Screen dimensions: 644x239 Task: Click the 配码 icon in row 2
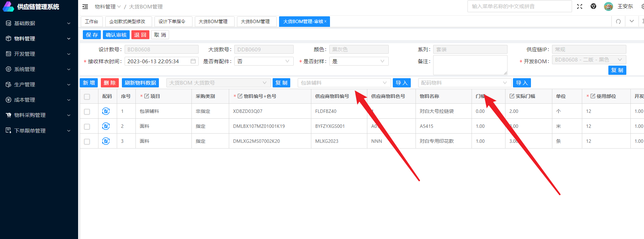106,126
